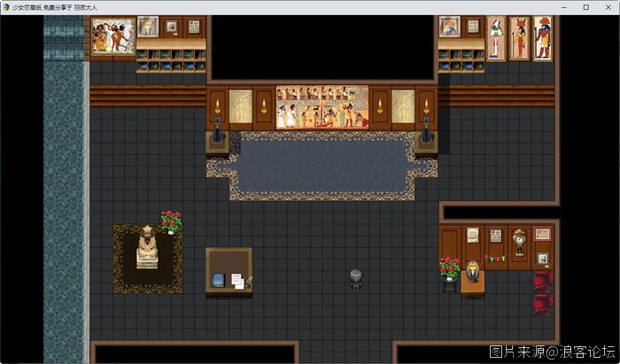This screenshot has height=364, width=620.
Task: Click the hieroglyph tablet right of the mural
Action: coord(403,106)
